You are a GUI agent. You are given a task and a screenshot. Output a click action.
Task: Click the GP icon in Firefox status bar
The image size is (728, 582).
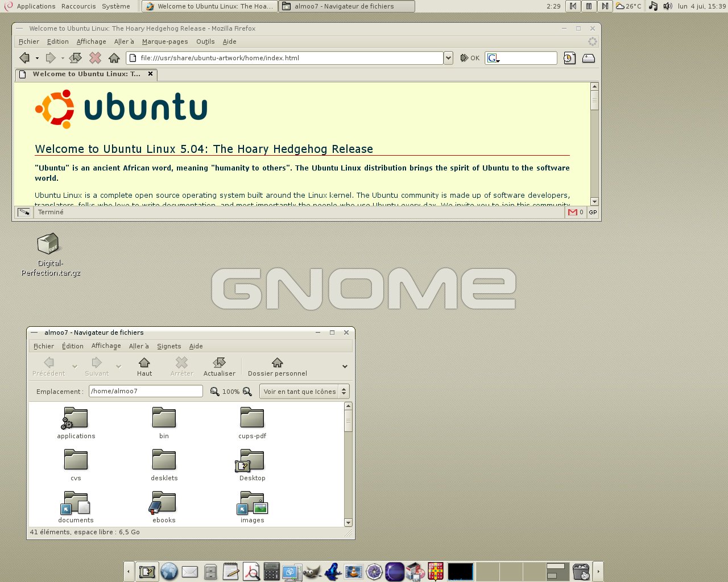tap(593, 212)
